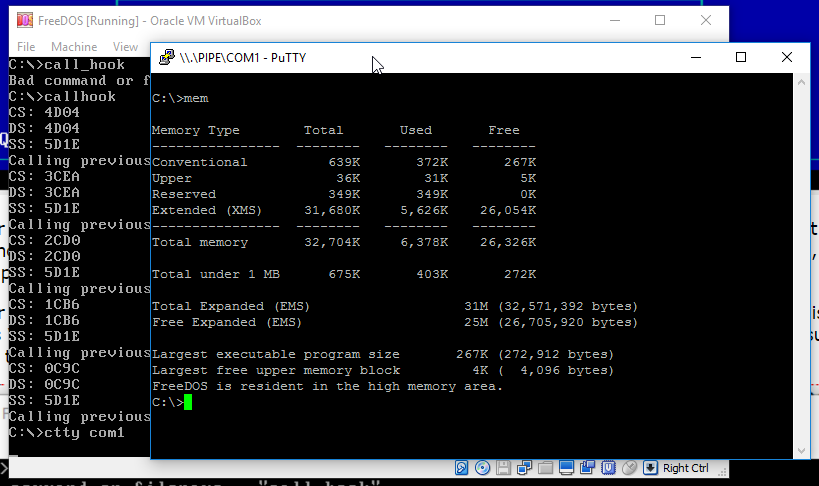819x486 pixels.
Task: Open the optical disk drive icon menu
Action: point(482,468)
